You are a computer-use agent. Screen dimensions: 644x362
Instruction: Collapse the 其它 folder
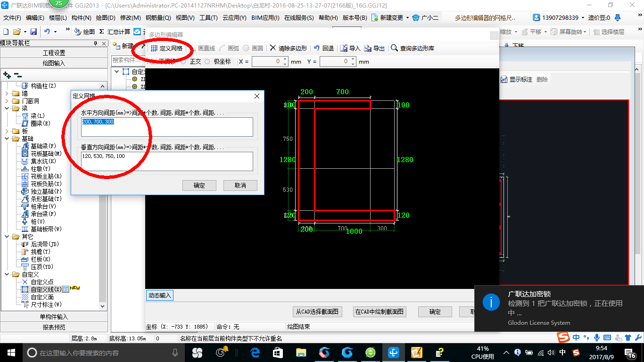(7, 237)
